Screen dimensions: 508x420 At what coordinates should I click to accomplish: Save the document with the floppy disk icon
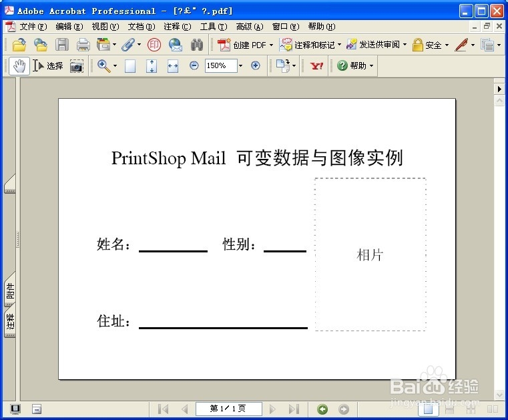point(62,45)
